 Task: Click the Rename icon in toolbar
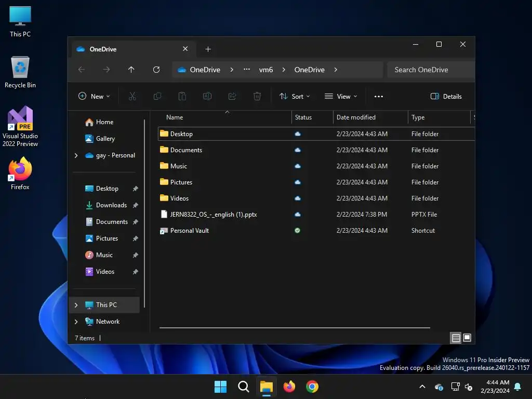[207, 96]
